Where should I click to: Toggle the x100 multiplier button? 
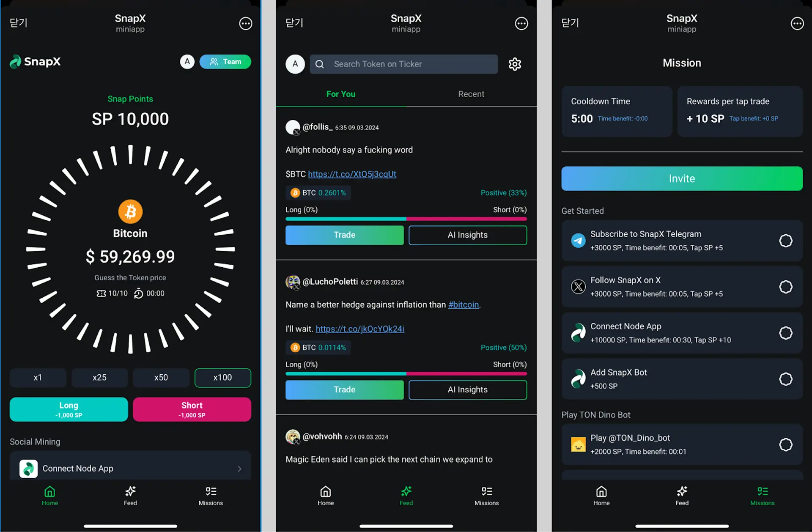(222, 377)
